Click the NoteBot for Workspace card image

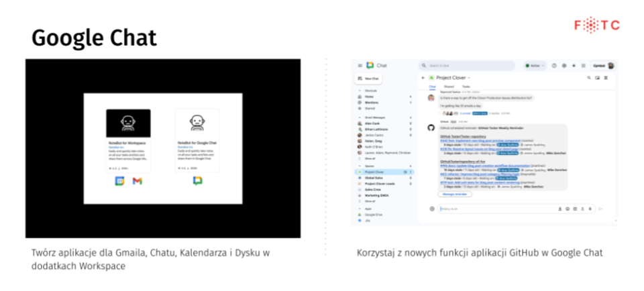coord(128,123)
